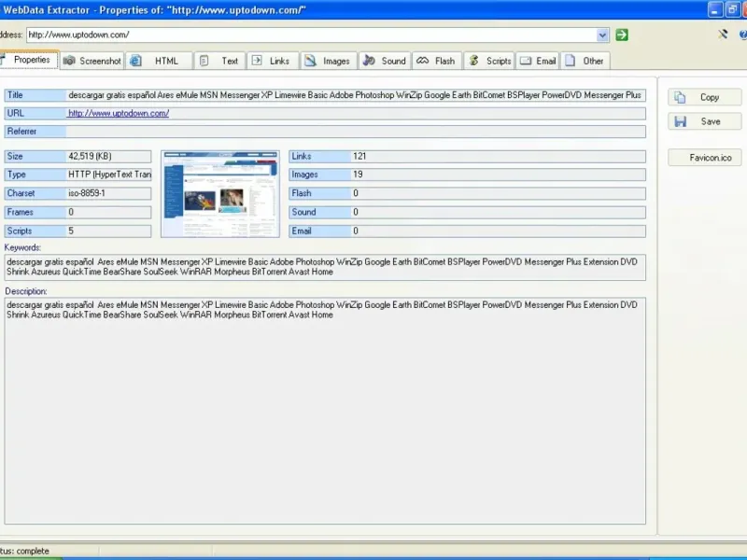Click the Title label cell

(35, 95)
